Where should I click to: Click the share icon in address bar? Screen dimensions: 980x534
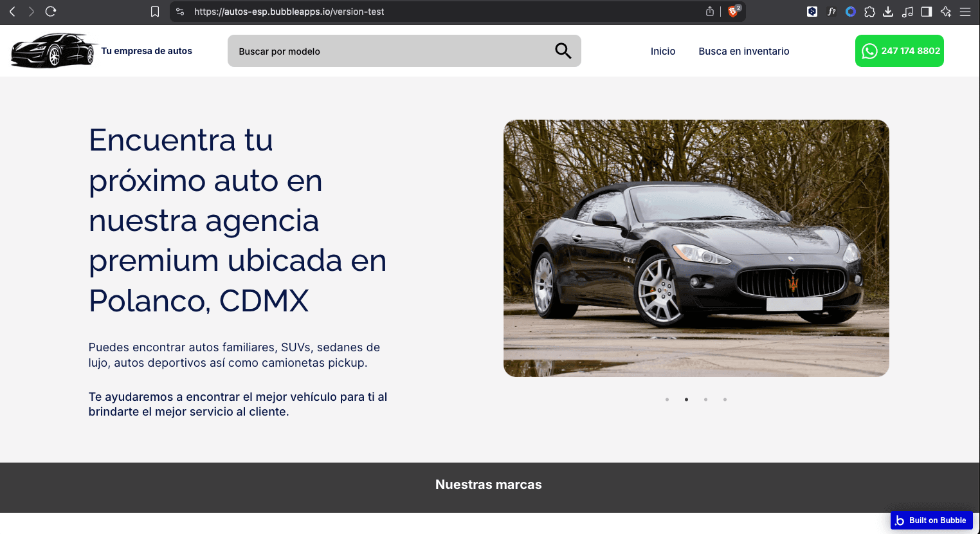[710, 12]
